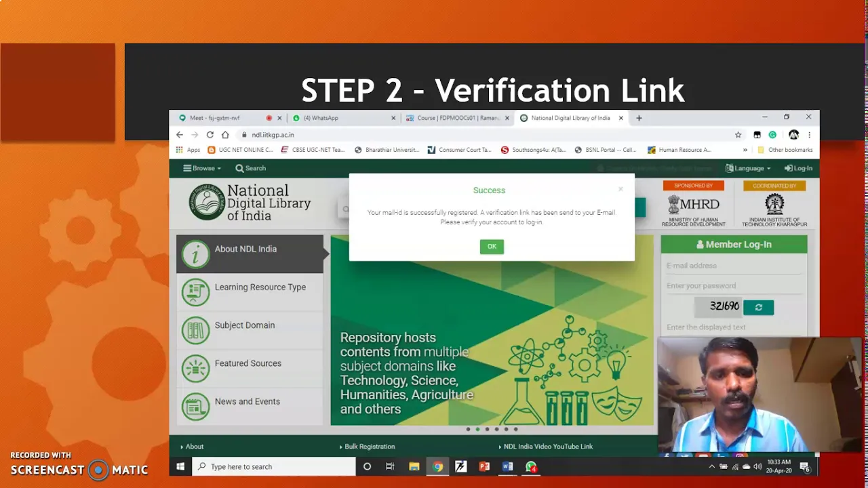This screenshot has height=488, width=868.
Task: Go back in the browser
Action: [x=180, y=135]
